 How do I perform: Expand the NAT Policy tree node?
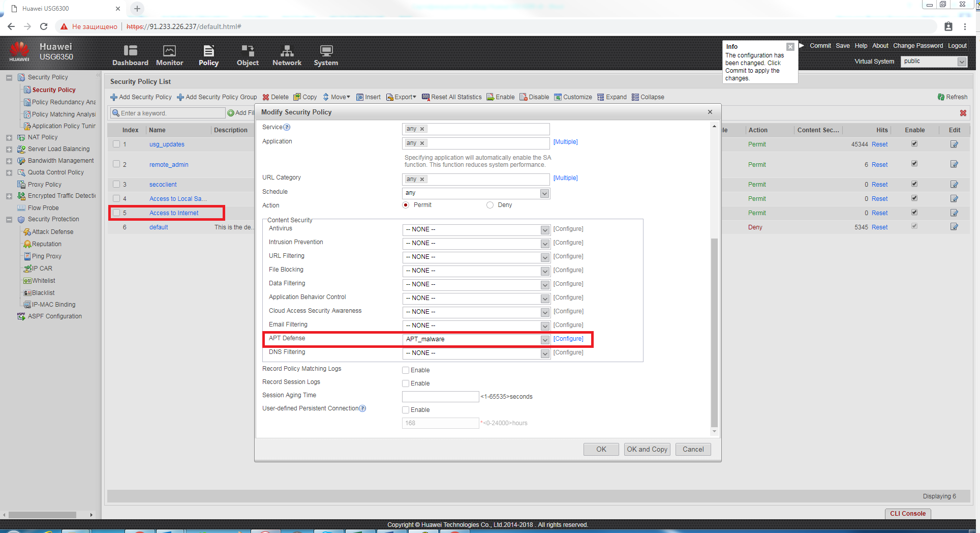click(9, 137)
